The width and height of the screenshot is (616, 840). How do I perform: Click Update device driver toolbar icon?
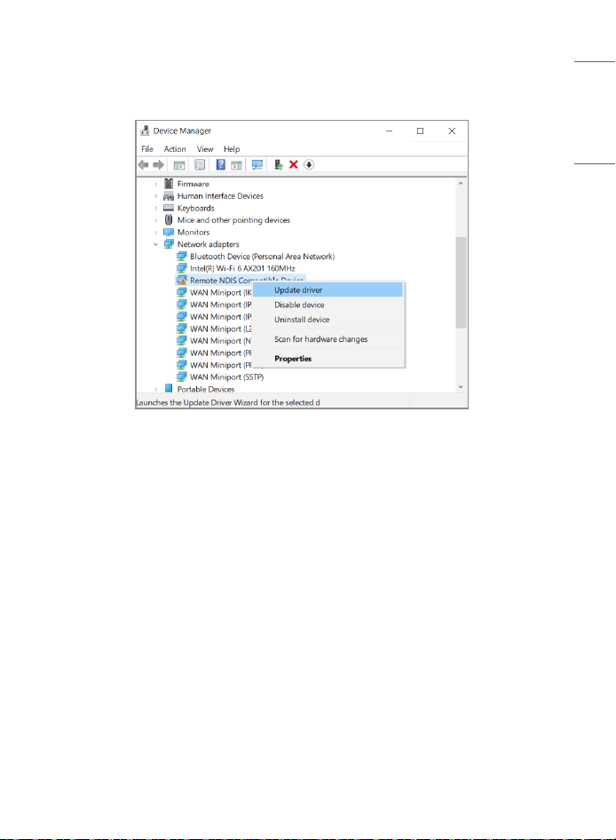(279, 164)
